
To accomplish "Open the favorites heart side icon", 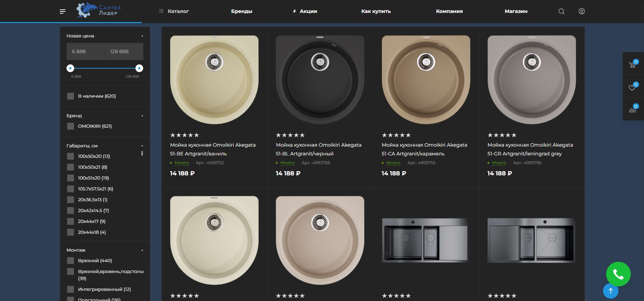I will click(x=633, y=87).
